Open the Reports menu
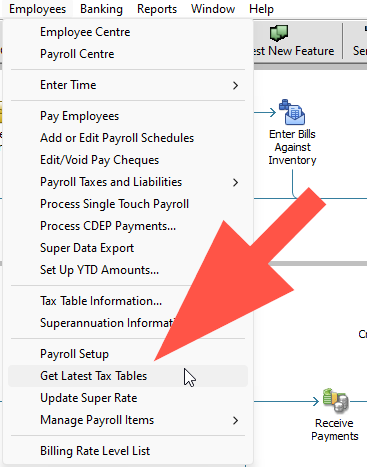This screenshot has width=367, height=467. pos(157,9)
